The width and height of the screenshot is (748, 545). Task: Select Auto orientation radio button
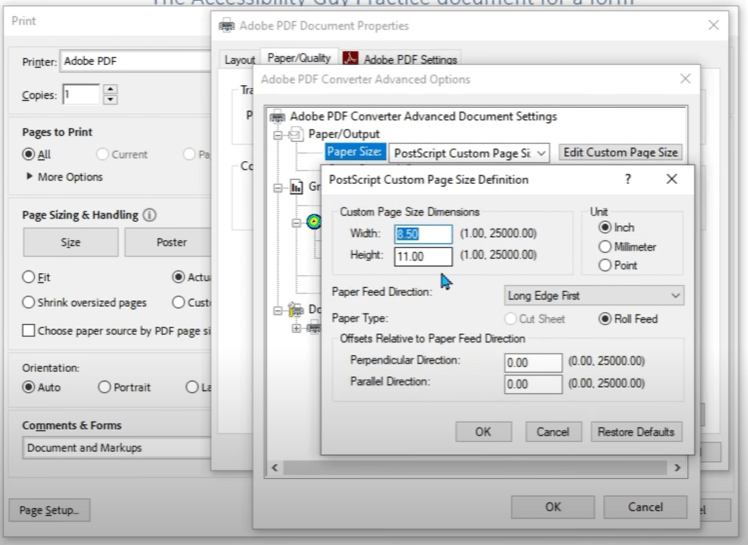coord(29,387)
